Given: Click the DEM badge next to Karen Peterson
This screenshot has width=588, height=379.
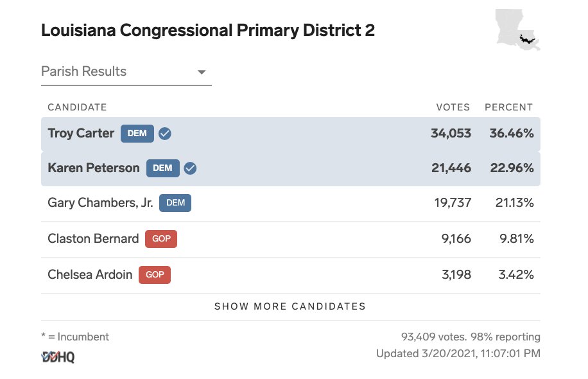Looking at the screenshot, I should 163,168.
